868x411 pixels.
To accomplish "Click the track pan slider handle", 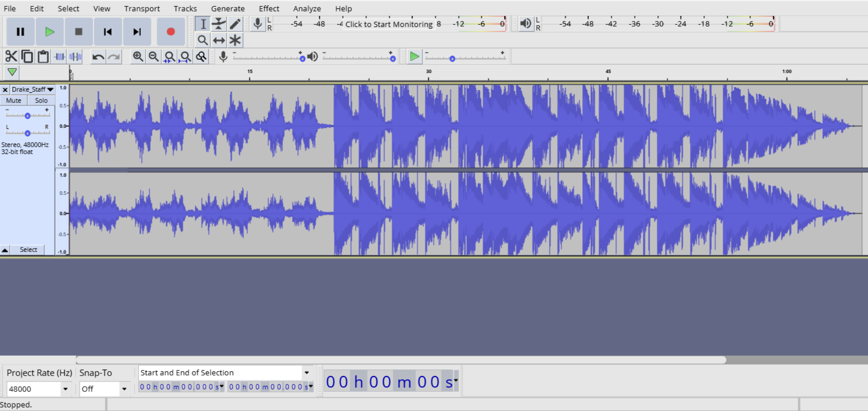I will (x=28, y=133).
